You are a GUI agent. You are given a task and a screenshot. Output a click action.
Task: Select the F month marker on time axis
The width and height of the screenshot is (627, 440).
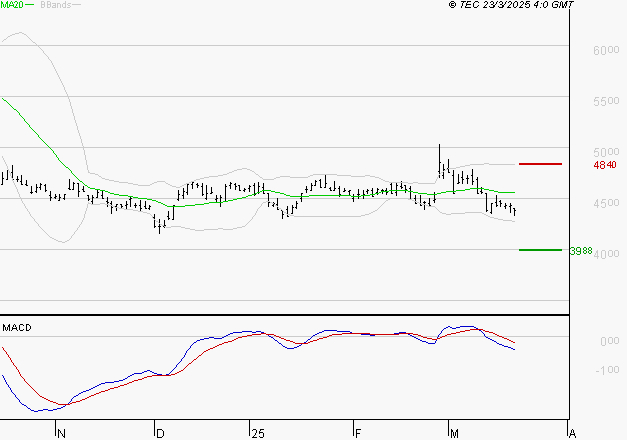(x=357, y=433)
